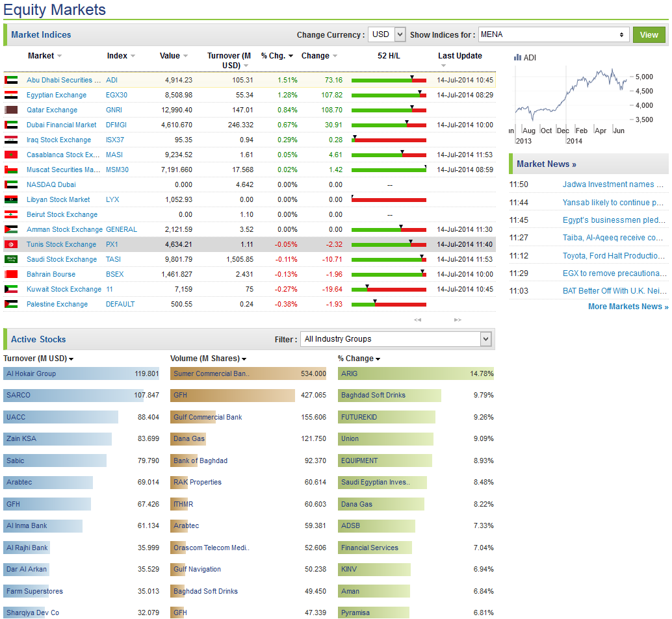The height and width of the screenshot is (619, 672).
Task: Sort table by Market column
Action: click(x=45, y=56)
